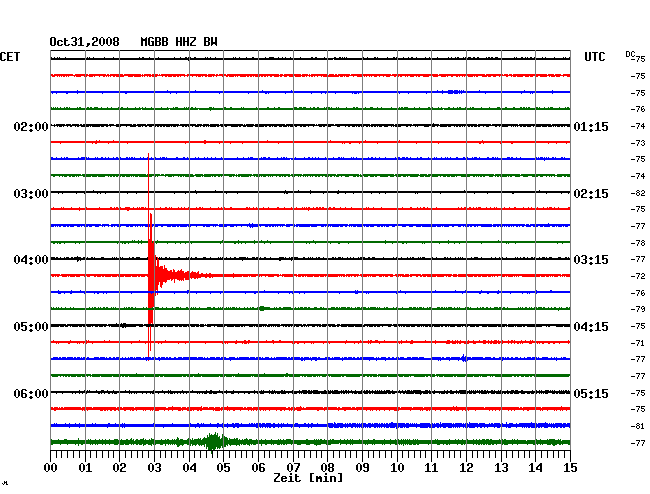
Task: Select the 03:00 CET time label
Action: [x=31, y=194]
